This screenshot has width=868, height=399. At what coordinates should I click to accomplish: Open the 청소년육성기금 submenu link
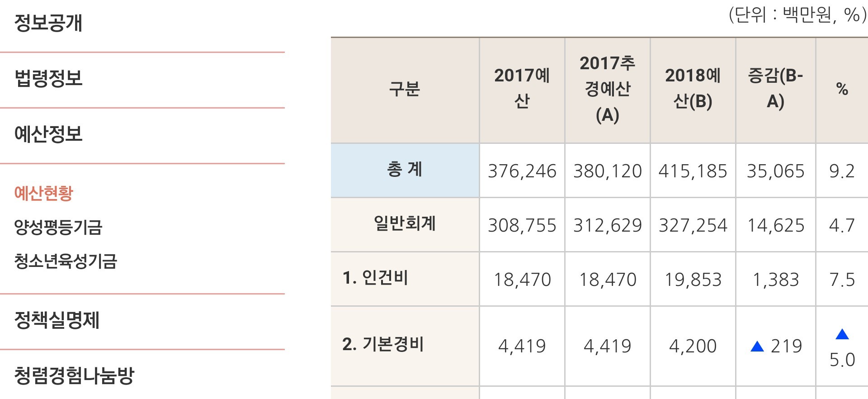(x=66, y=261)
